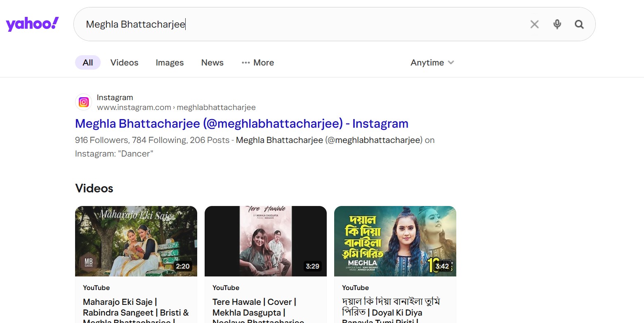Open Meghla Bhattacharjee Instagram result title

coord(241,124)
